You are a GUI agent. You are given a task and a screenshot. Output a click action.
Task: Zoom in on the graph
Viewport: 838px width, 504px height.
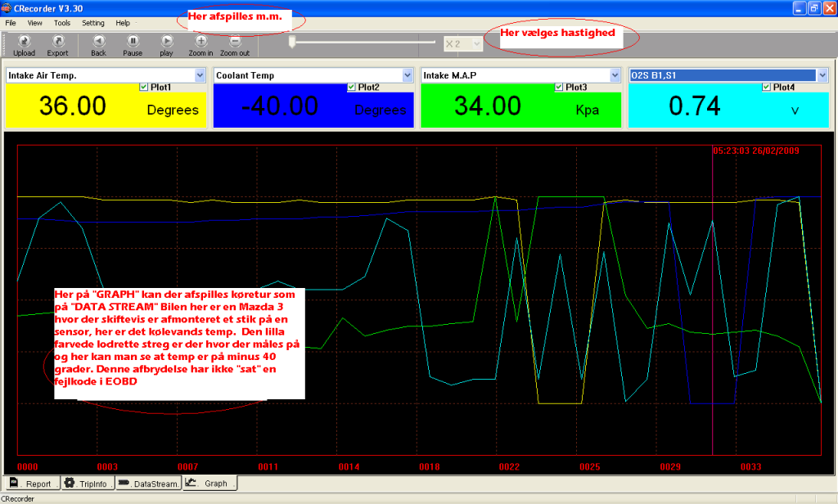(200, 41)
